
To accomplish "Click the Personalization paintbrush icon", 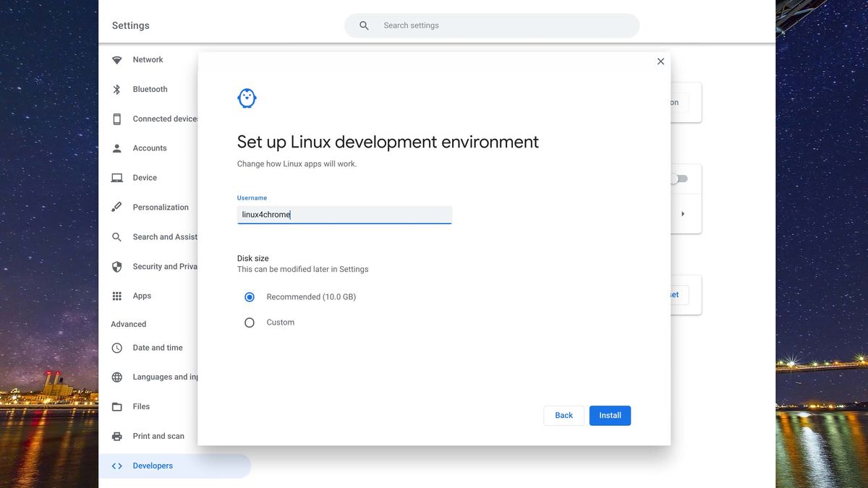I will 116,207.
